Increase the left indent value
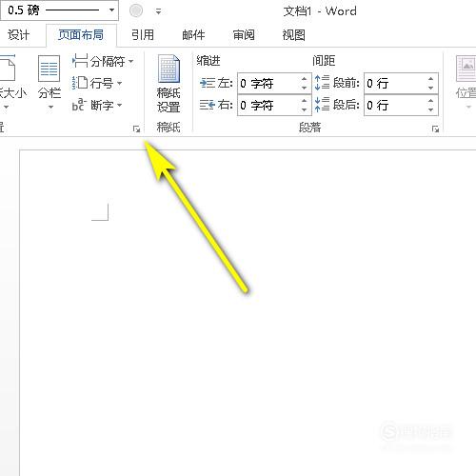This screenshot has width=476, height=476. coord(304,78)
